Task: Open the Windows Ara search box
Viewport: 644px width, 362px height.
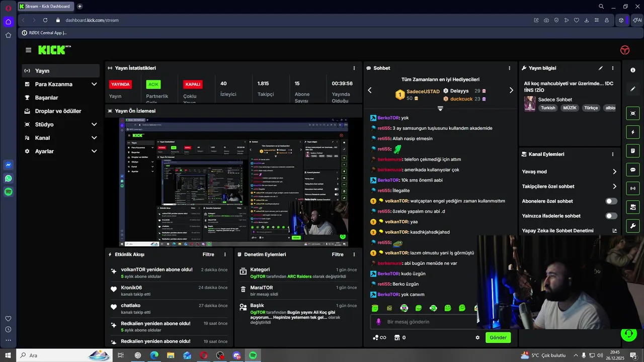Action: [63, 355]
